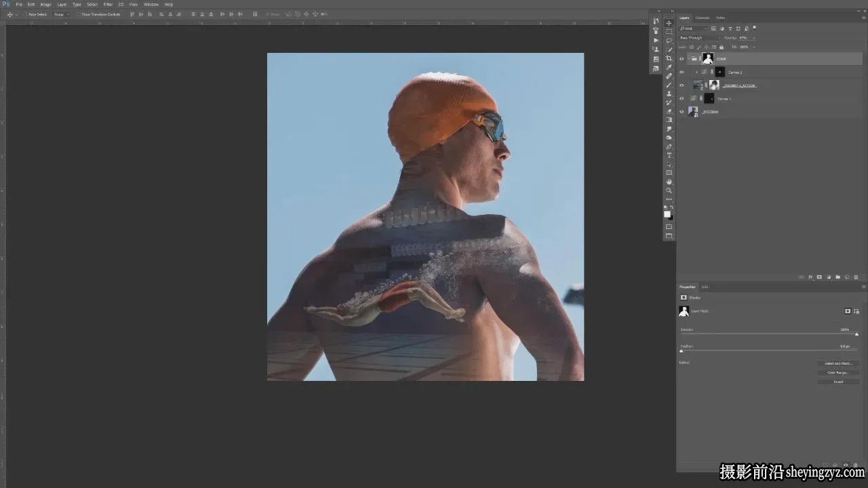Switch to the Info tab

[x=705, y=287]
